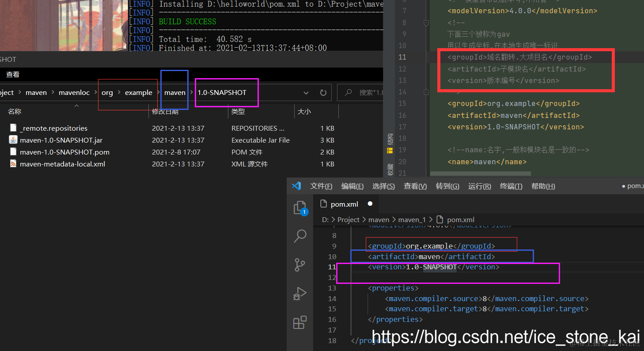Viewport: 644px width, 351px height.
Task: Expand the chevron between org and example
Action: point(119,93)
